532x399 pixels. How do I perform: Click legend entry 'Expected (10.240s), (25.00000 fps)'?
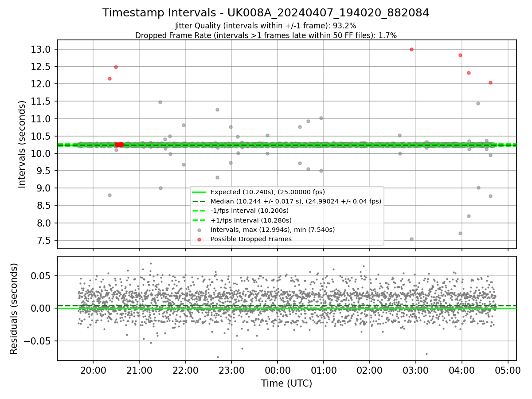pos(268,192)
